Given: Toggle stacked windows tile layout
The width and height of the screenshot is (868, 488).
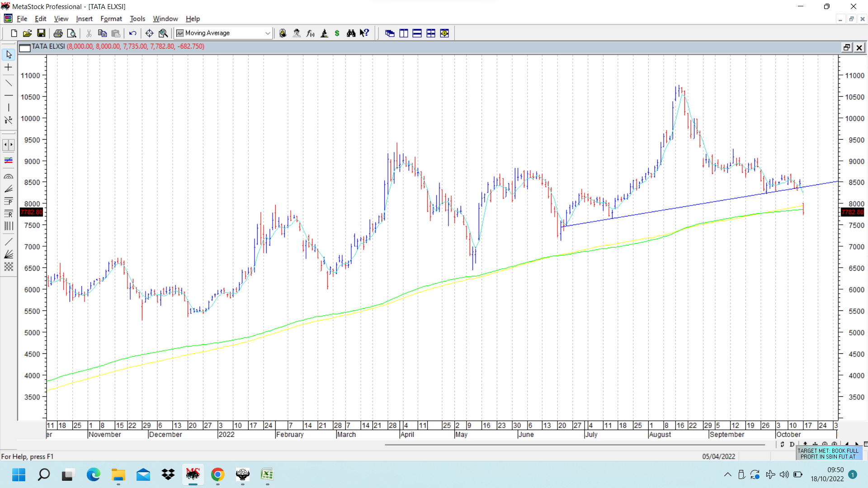Looking at the screenshot, I should coord(417,33).
